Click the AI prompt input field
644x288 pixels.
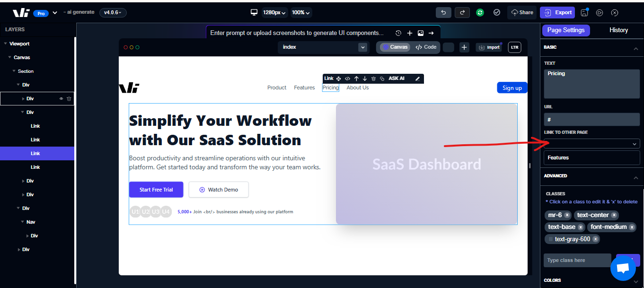coord(297,33)
